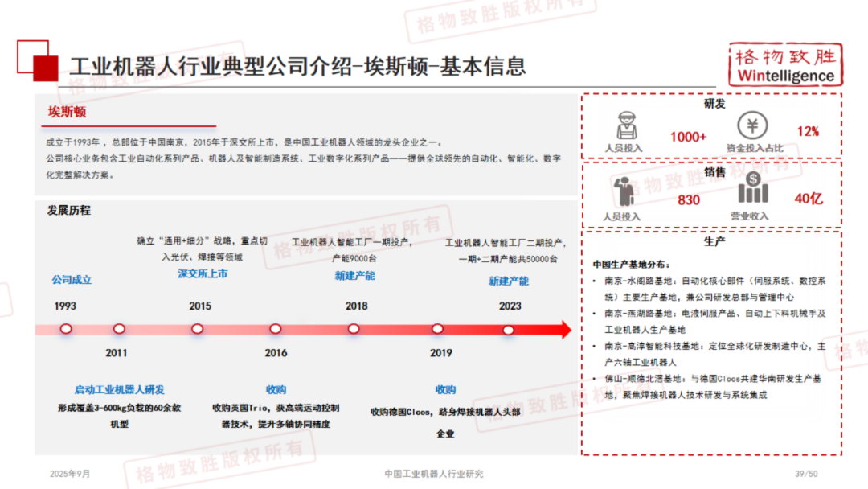Click the red square title emblem
The image size is (868, 489).
38,61
